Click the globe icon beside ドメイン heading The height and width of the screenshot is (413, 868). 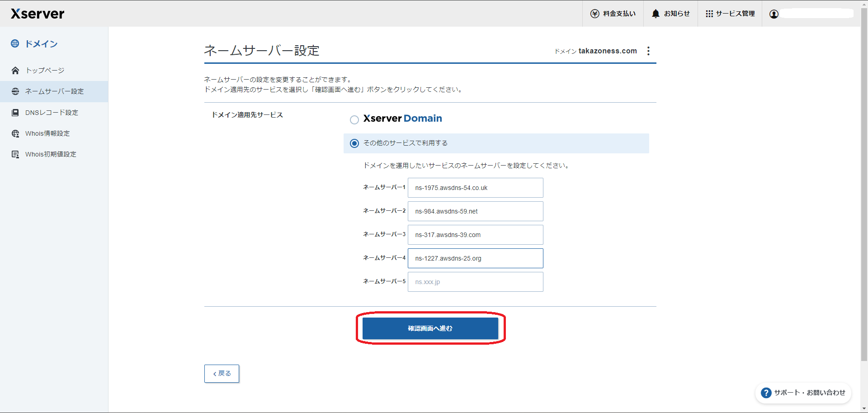click(15, 43)
